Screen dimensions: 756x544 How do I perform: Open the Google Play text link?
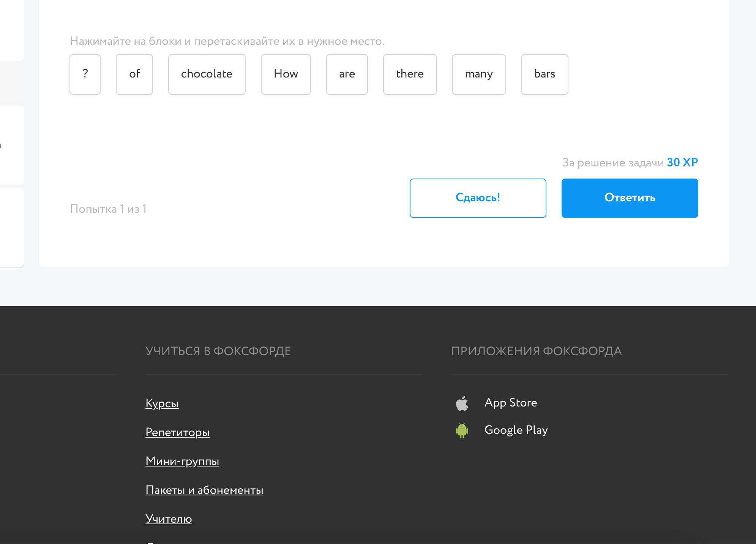pyautogui.click(x=516, y=430)
